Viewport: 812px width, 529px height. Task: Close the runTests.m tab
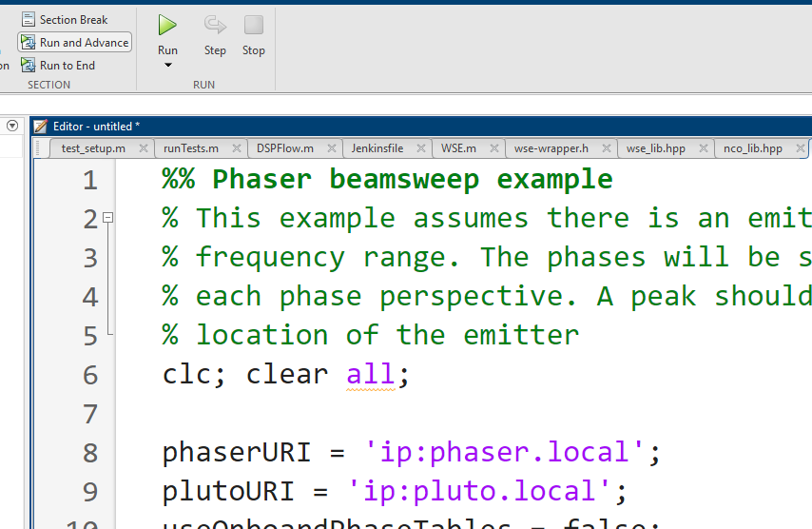(x=237, y=148)
